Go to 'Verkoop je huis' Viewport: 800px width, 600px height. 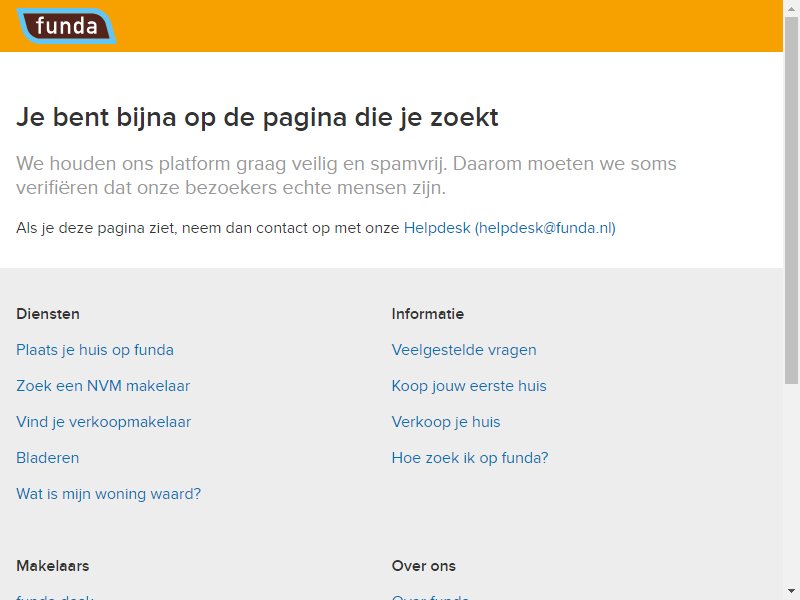(446, 422)
